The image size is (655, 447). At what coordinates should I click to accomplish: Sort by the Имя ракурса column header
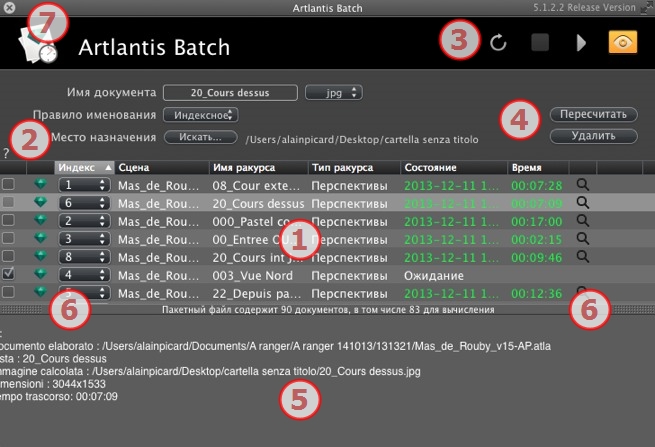pos(259,168)
